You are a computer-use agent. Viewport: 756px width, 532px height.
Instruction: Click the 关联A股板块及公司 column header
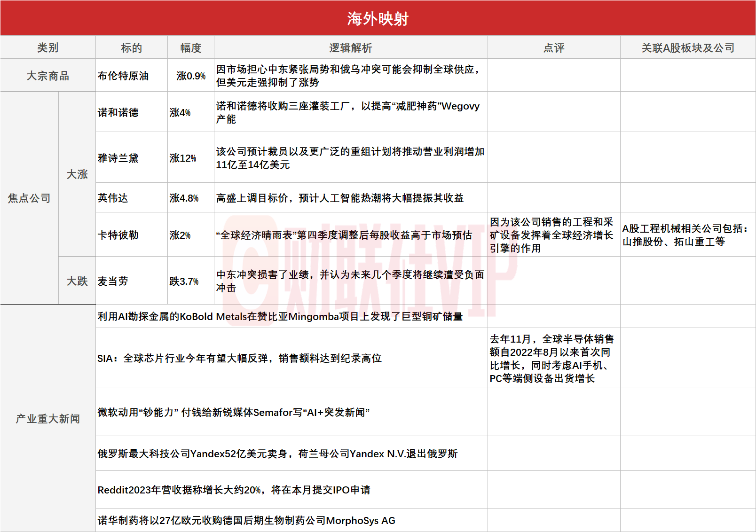687,47
